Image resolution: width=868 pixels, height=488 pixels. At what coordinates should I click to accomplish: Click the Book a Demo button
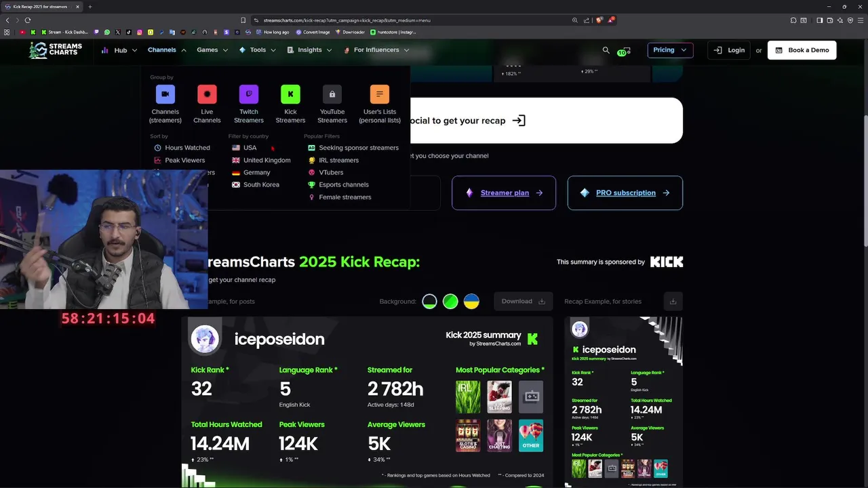pyautogui.click(x=802, y=50)
